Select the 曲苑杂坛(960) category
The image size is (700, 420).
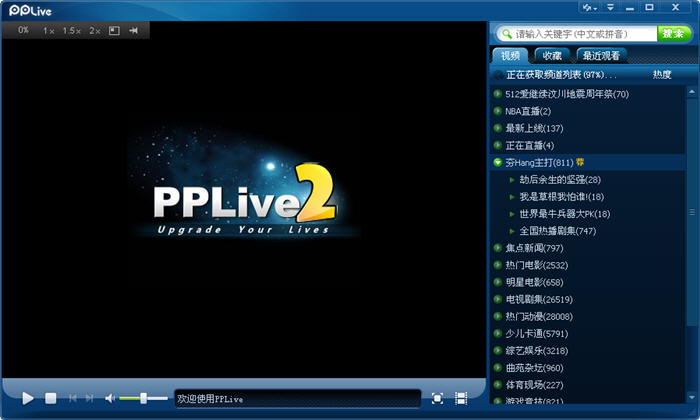click(534, 368)
